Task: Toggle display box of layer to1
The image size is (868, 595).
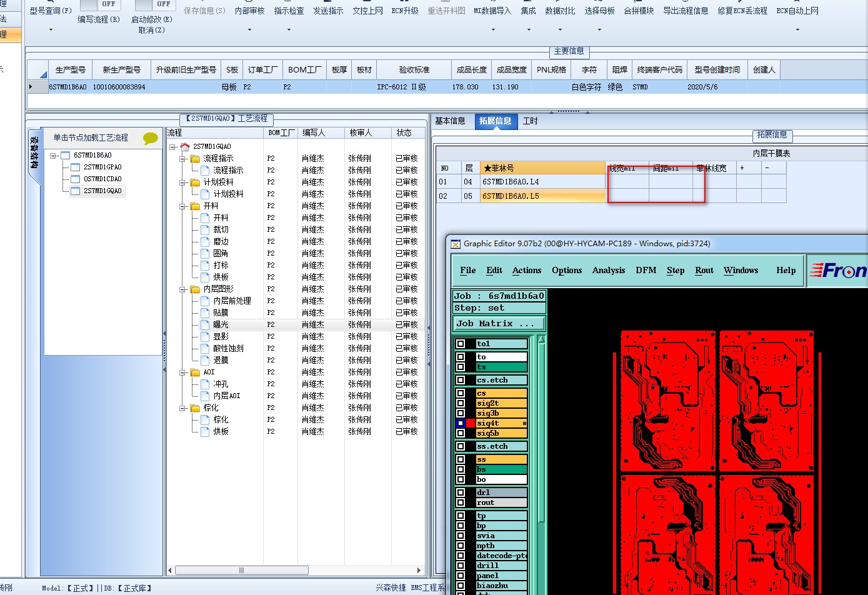Action: pos(461,344)
